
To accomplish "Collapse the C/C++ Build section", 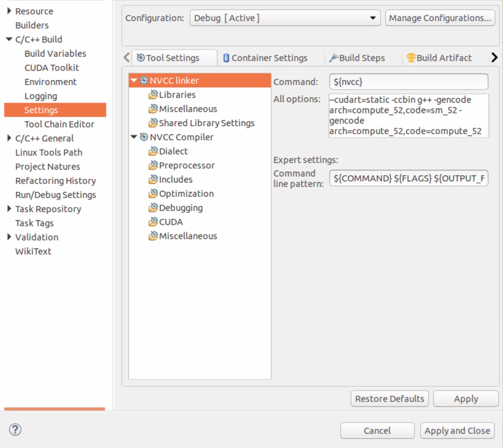I will click(x=9, y=39).
